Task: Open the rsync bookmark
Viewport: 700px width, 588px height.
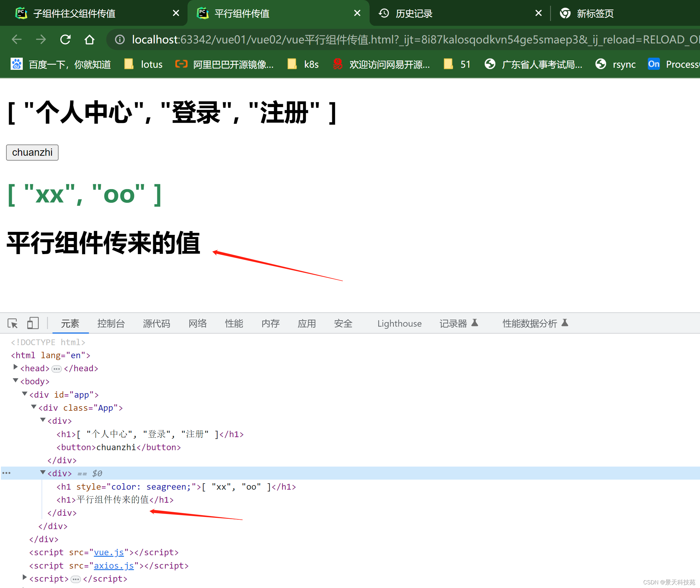Action: pyautogui.click(x=616, y=64)
